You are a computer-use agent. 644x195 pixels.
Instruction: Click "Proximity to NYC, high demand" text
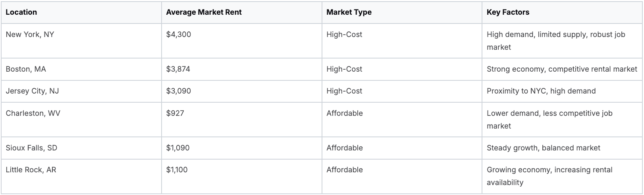pyautogui.click(x=541, y=91)
